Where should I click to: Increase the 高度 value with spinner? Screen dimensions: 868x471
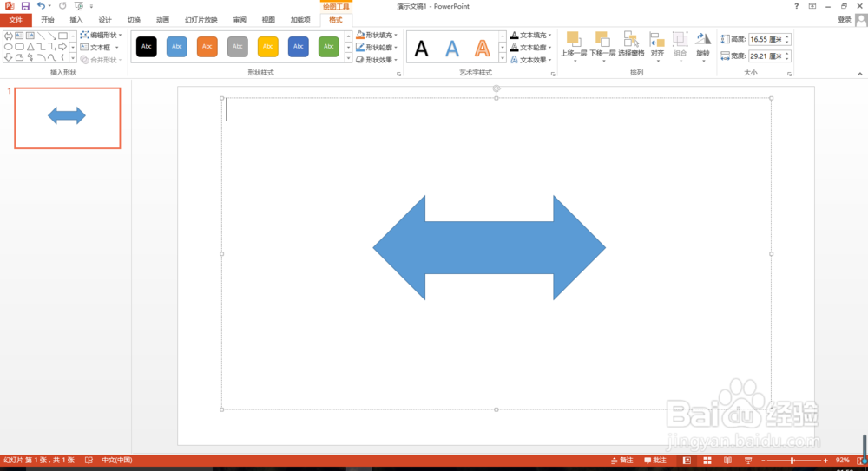786,36
